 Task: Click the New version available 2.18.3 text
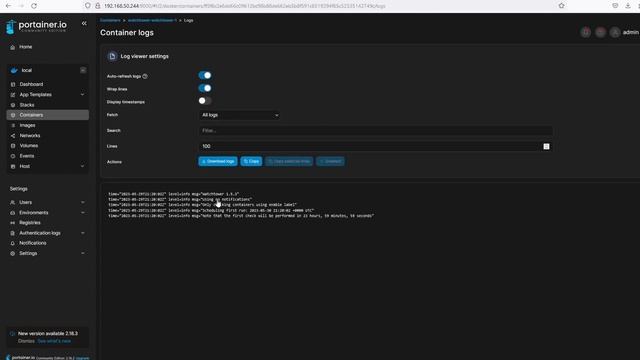(x=48, y=333)
